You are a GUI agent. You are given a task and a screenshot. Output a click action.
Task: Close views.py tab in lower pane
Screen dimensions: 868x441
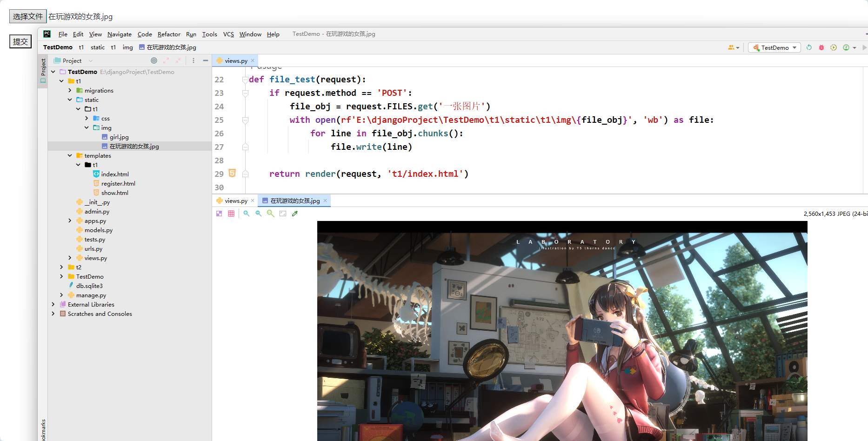[253, 200]
